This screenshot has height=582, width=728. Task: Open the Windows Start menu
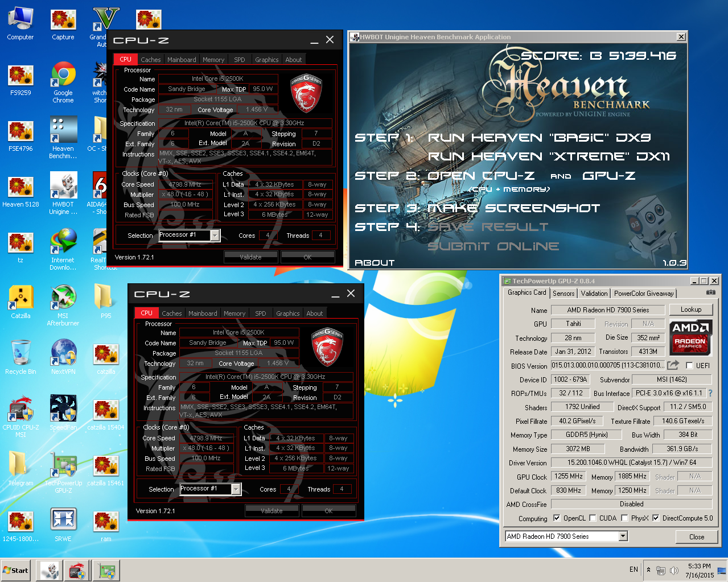[16, 570]
